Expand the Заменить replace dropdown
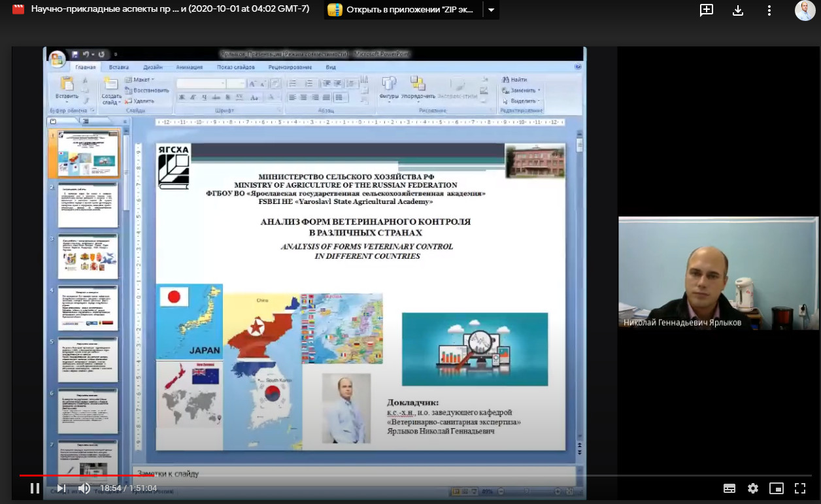The width and height of the screenshot is (821, 504). (522, 90)
